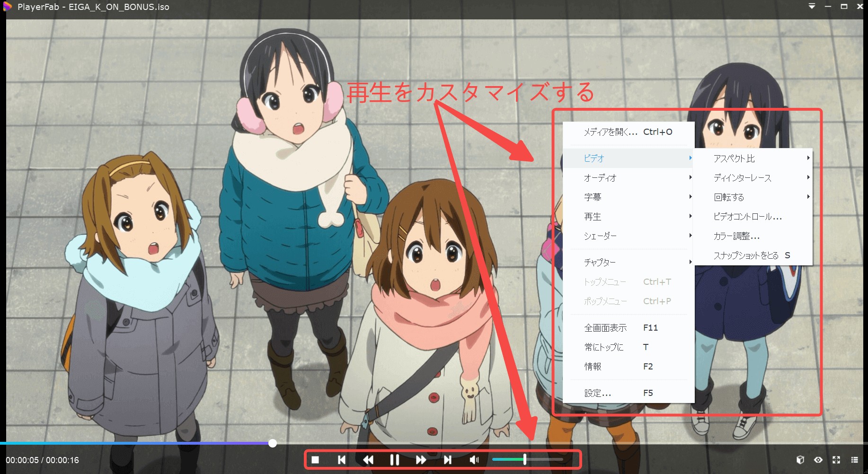Mute audio via speaker icon
The height and width of the screenshot is (474, 868).
click(x=474, y=460)
